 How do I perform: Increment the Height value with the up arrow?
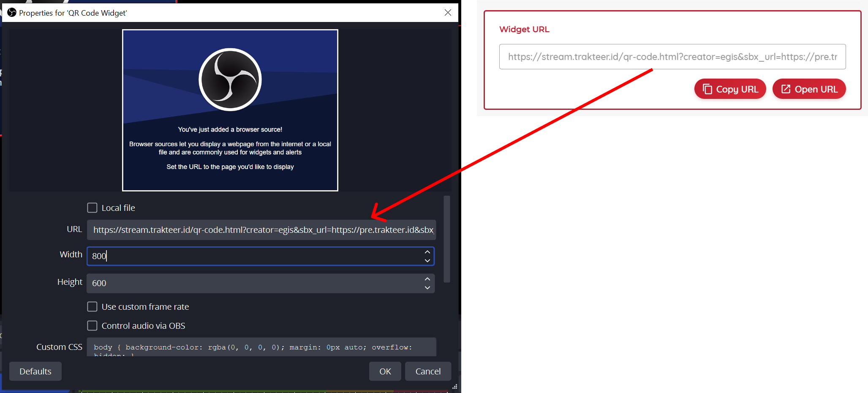pyautogui.click(x=427, y=279)
